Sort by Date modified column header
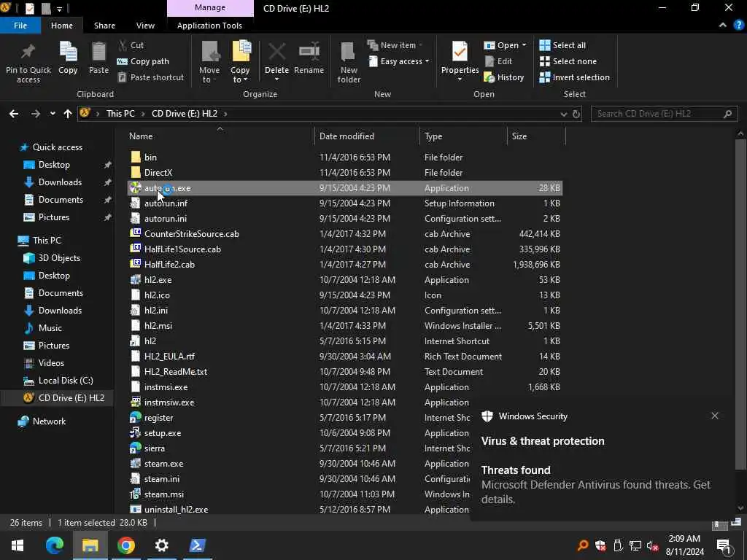 [367, 136]
